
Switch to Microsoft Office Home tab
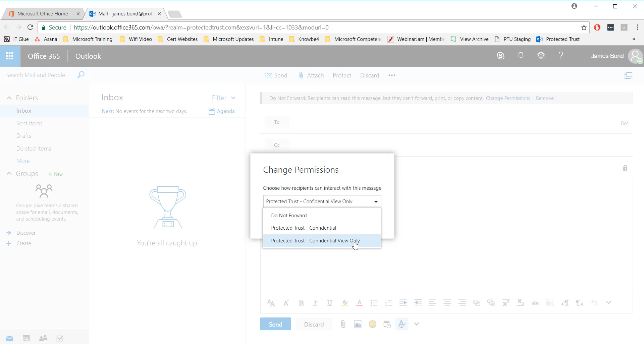pyautogui.click(x=43, y=14)
